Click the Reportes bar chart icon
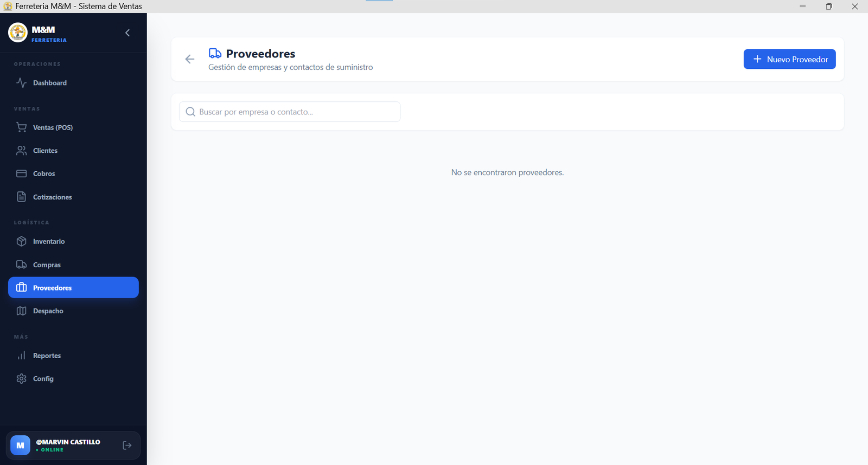Screen dimensions: 868x465 (21, 356)
